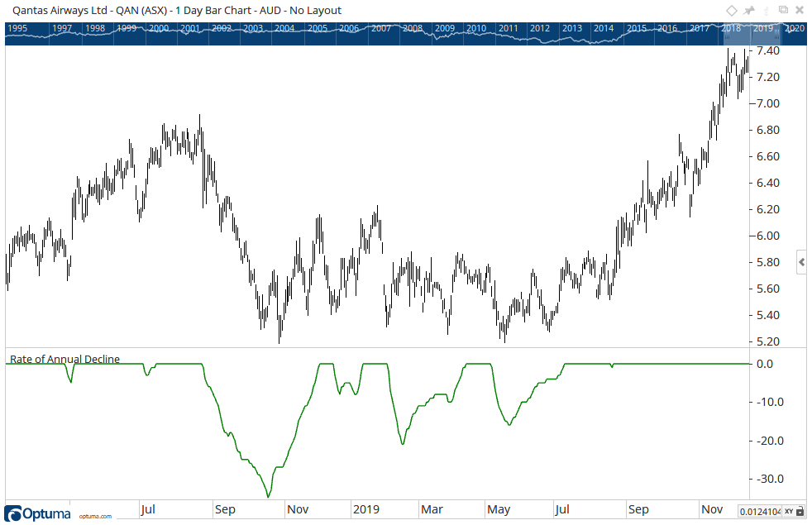
Task: Jump to 1998 in the overview timeline
Action: pyautogui.click(x=95, y=28)
